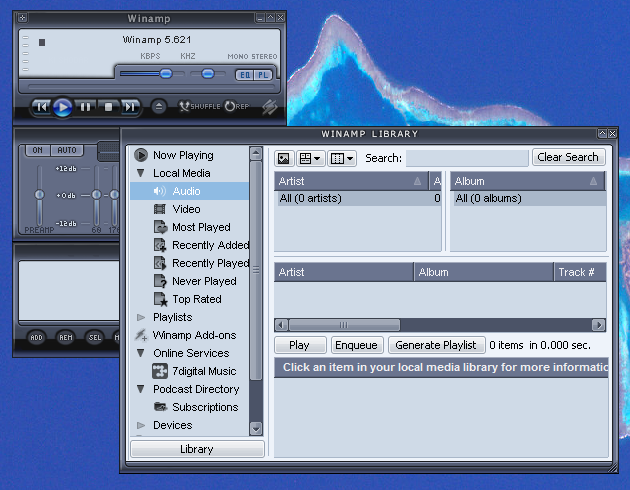Collapse the Local Media tree node
The image size is (630, 490).
(x=141, y=173)
